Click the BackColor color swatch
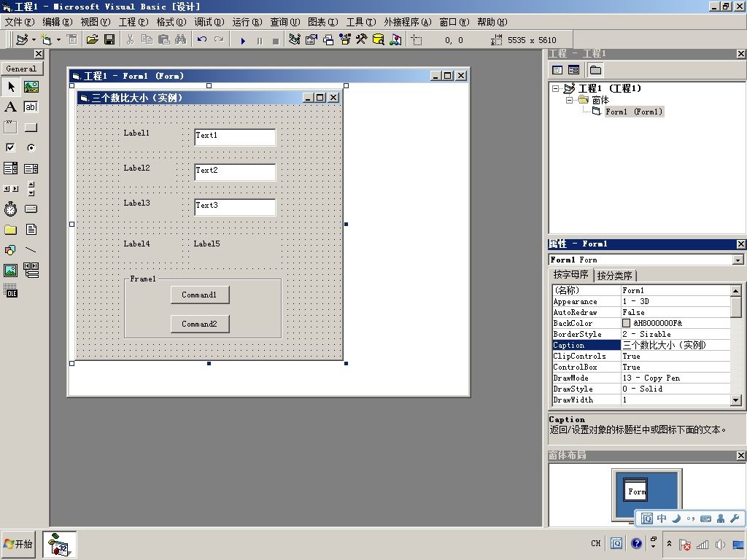This screenshot has height=560, width=747. (627, 323)
